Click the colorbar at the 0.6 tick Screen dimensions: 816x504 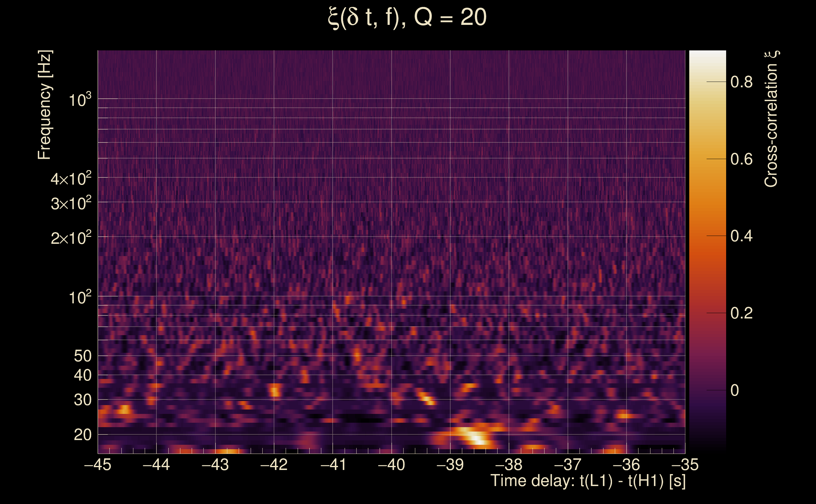coord(707,159)
